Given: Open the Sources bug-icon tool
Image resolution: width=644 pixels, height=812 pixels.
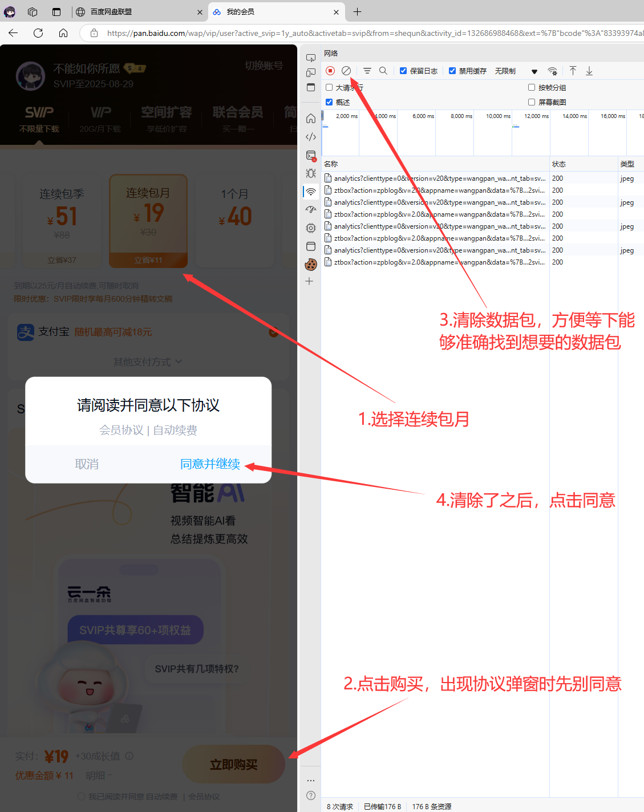Looking at the screenshot, I should click(x=311, y=173).
